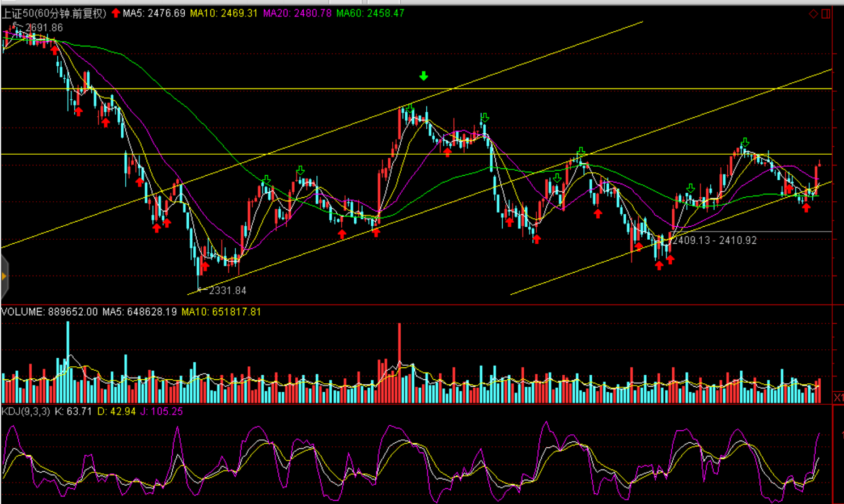844x504 pixels.
Task: Toggle the side panel split icon
Action: point(826,14)
